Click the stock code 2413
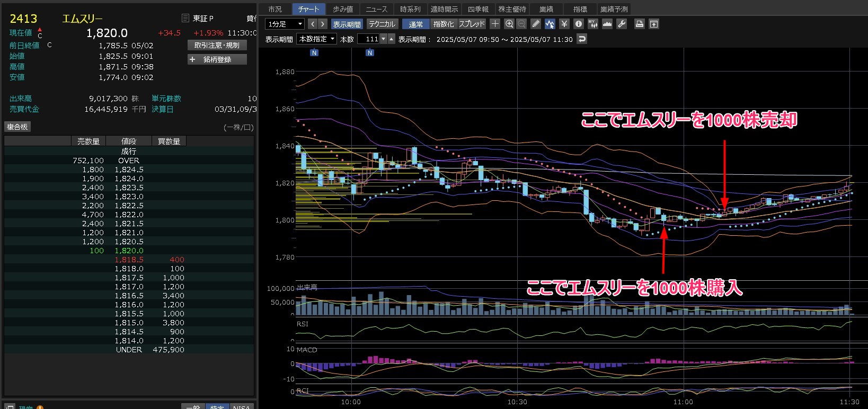The image size is (868, 409). [x=23, y=19]
